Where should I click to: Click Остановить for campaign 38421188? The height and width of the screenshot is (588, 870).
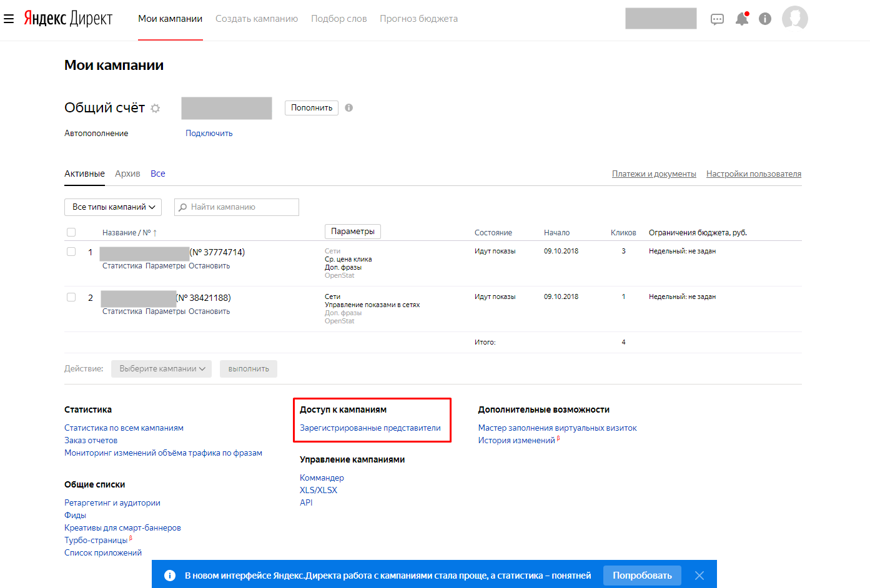(x=209, y=311)
